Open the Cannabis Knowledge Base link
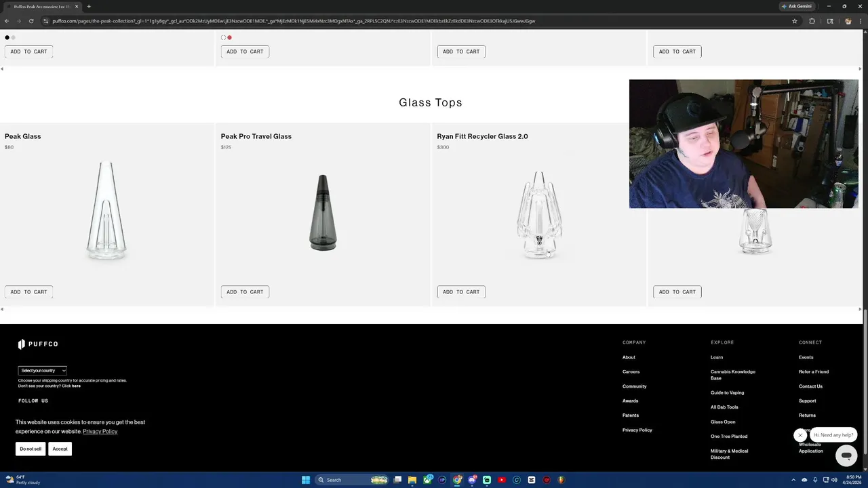The width and height of the screenshot is (868, 488). pyautogui.click(x=733, y=375)
